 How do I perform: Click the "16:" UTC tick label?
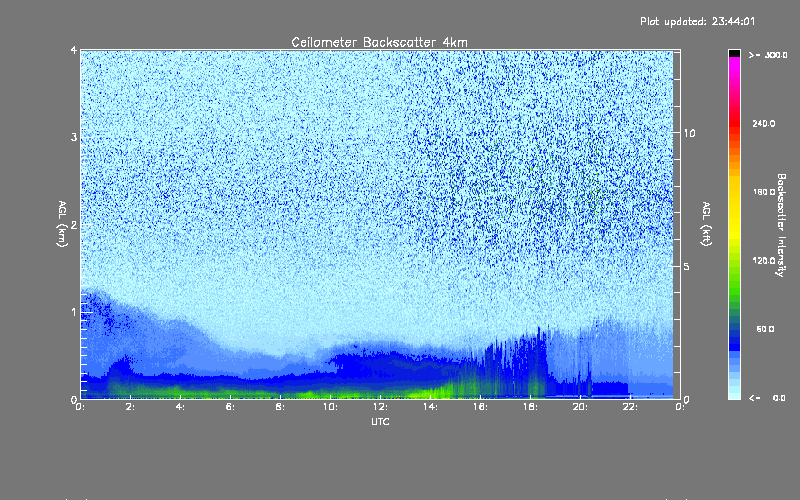point(480,407)
